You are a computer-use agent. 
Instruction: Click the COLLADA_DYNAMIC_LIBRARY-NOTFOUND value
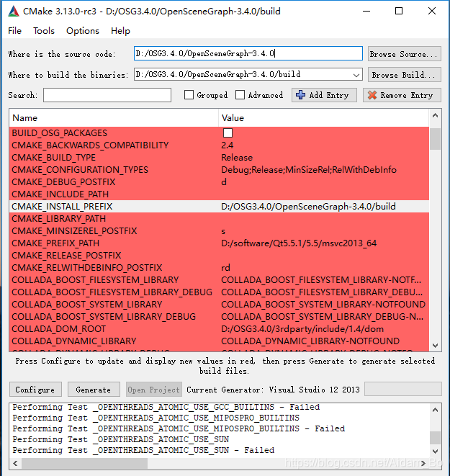point(310,341)
